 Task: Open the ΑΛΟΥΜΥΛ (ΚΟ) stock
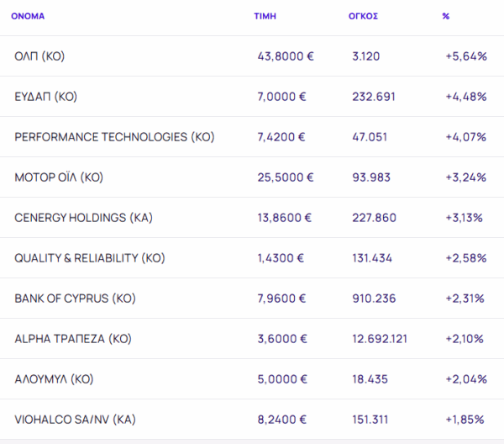(x=54, y=379)
